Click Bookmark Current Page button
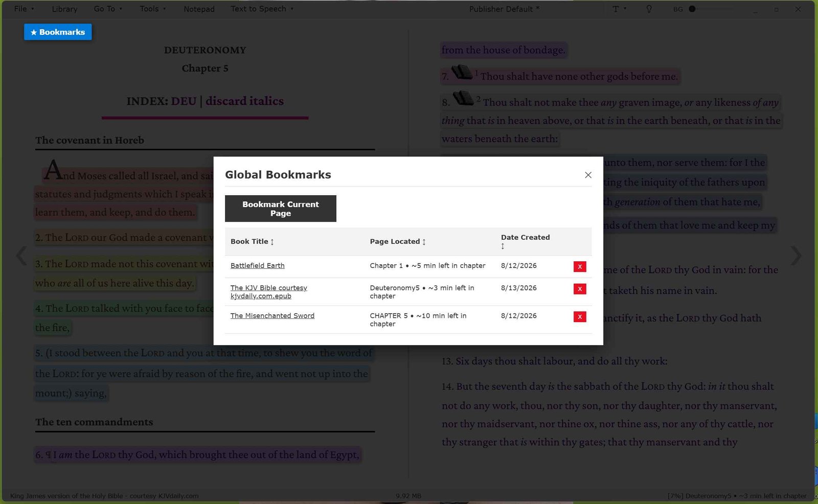Viewport: 818px width, 504px height. (281, 209)
